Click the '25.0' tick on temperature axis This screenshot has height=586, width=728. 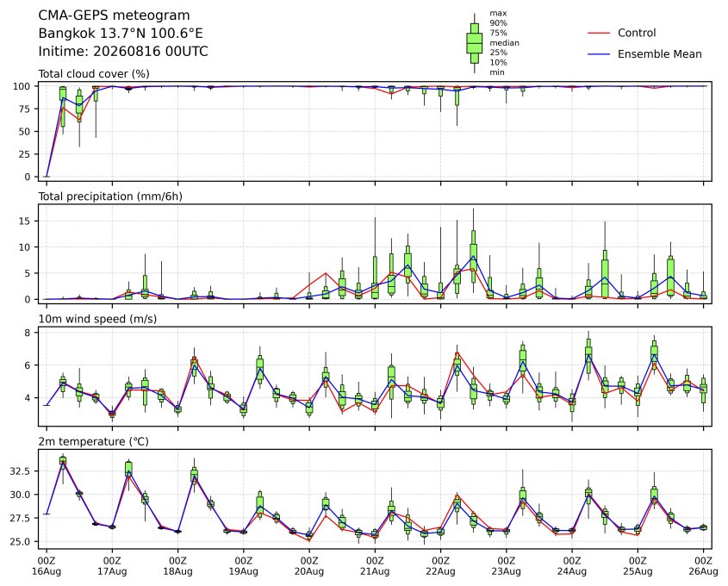21,542
